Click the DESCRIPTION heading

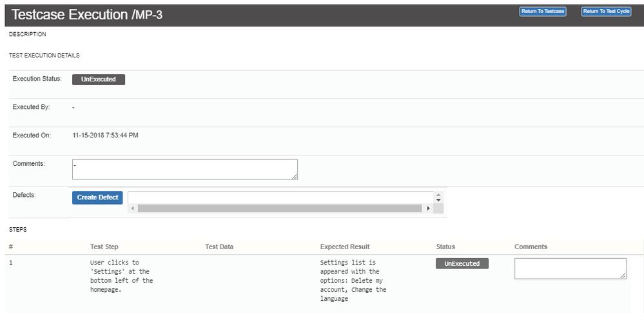(x=28, y=35)
